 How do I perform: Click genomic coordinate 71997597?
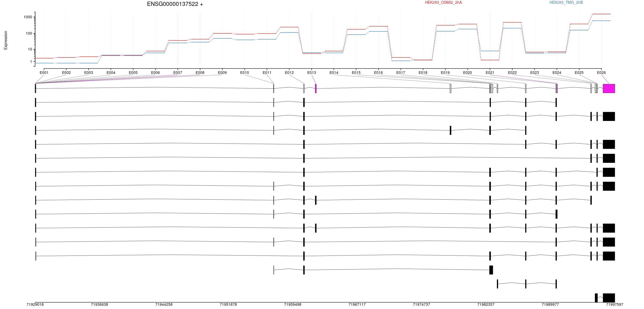coord(615,304)
